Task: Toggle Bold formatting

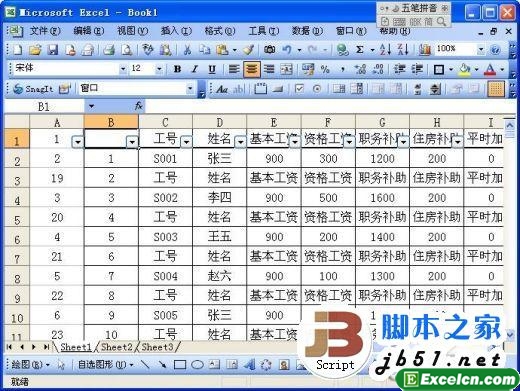Action: pyautogui.click(x=177, y=69)
